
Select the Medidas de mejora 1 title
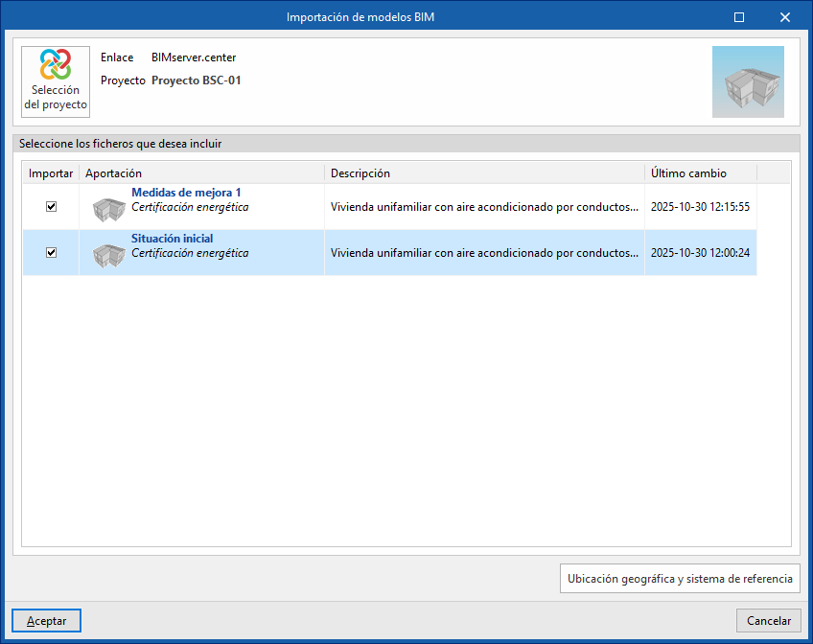(x=186, y=193)
